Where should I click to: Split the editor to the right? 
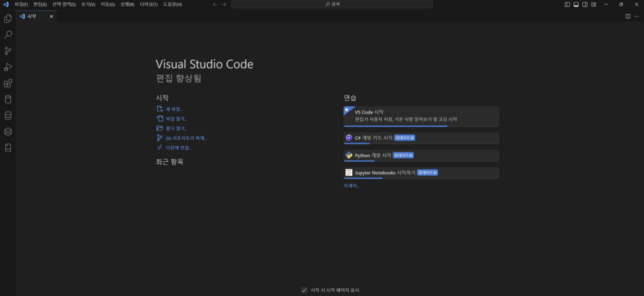tap(628, 16)
